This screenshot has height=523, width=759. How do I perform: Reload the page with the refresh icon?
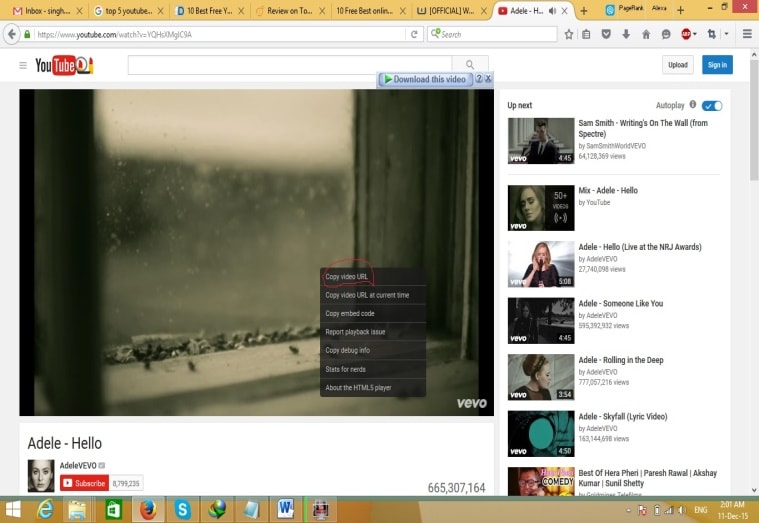click(414, 34)
